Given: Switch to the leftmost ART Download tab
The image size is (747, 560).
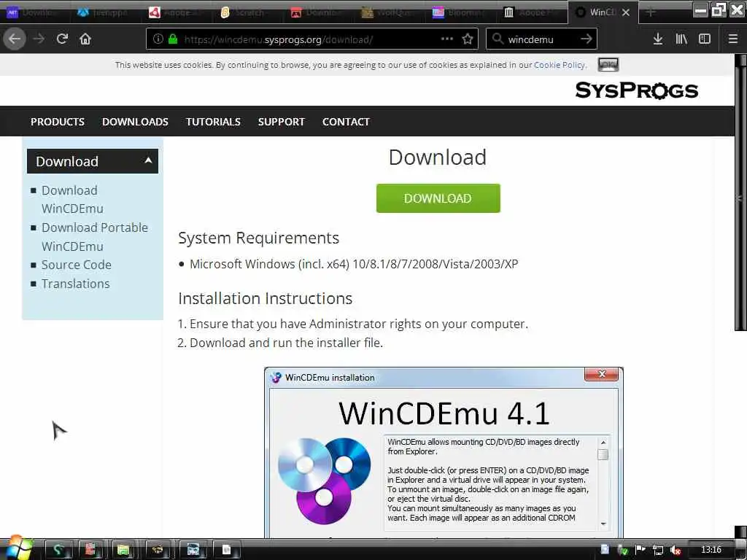Looking at the screenshot, I should pos(35,12).
